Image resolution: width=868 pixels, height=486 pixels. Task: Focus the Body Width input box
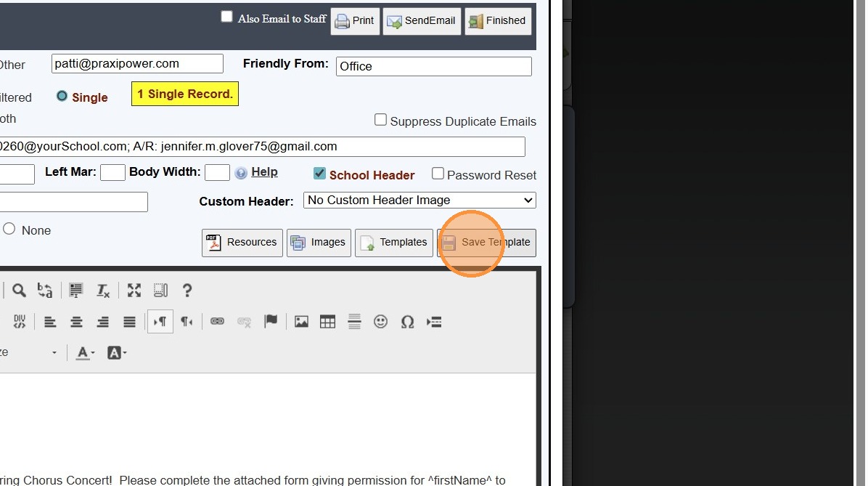(x=217, y=172)
